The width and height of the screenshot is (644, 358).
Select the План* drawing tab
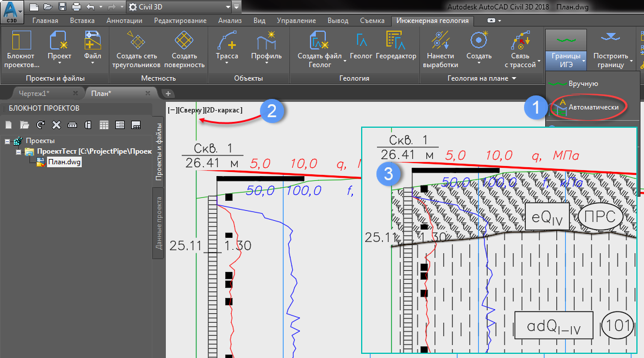click(101, 94)
